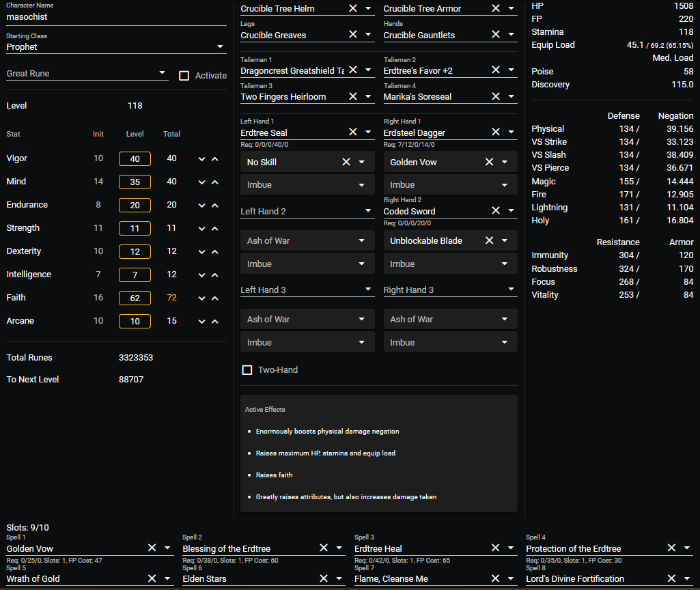Select the Total Runes value 3323353

[136, 357]
